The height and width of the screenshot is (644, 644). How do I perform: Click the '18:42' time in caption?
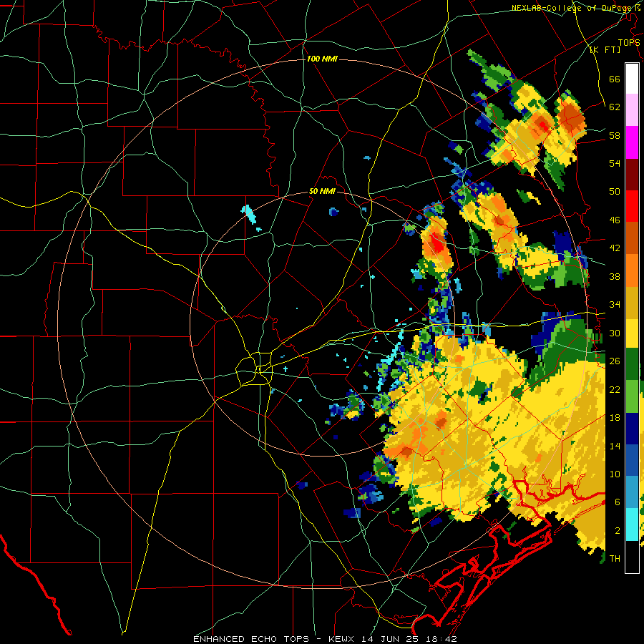pyautogui.click(x=441, y=639)
